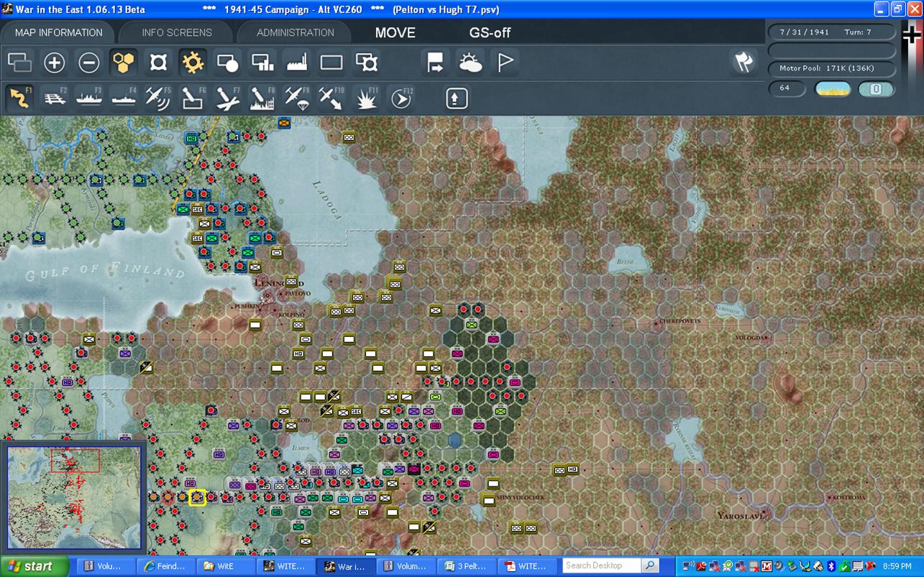
Task: Click the sky and wheat field indicator
Action: point(833,89)
